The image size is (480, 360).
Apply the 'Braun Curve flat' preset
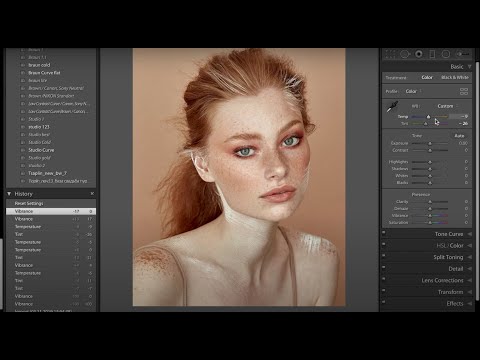[44, 73]
